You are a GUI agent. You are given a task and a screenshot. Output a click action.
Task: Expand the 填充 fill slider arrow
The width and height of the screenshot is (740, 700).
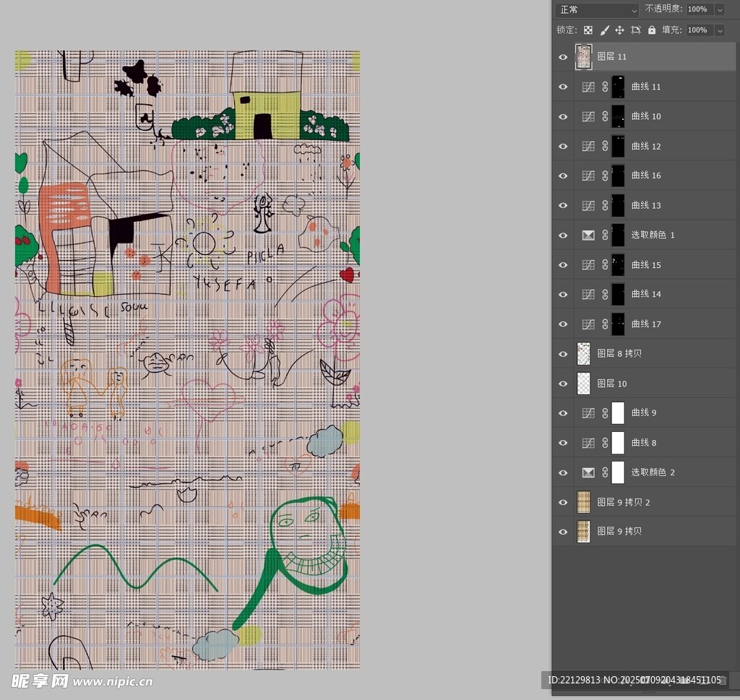coord(719,30)
